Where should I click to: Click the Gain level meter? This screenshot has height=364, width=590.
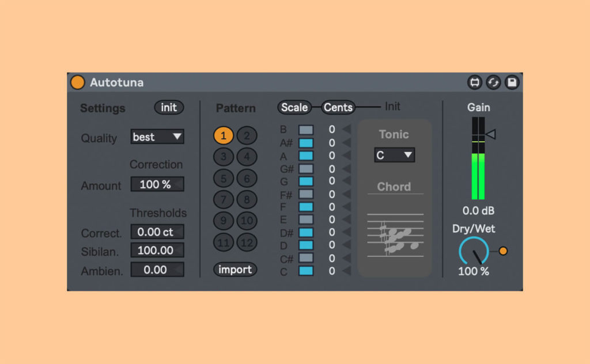(478, 158)
